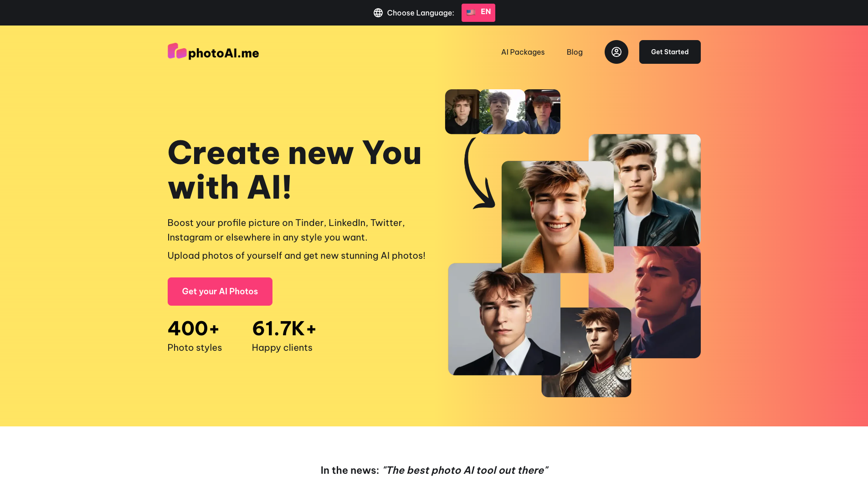The height and width of the screenshot is (492, 868).
Task: Select the middle small selfie against blue sky
Action: (502, 112)
